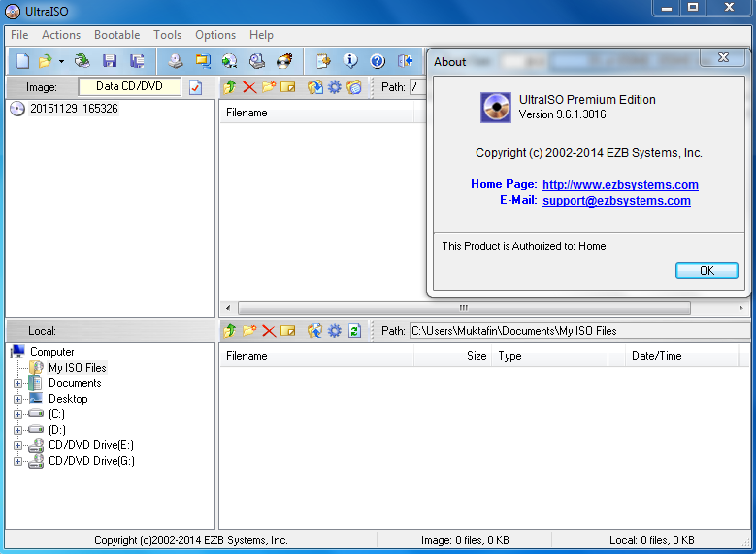Click the local pane settings gear icon
This screenshot has width=756, height=554.
point(335,331)
